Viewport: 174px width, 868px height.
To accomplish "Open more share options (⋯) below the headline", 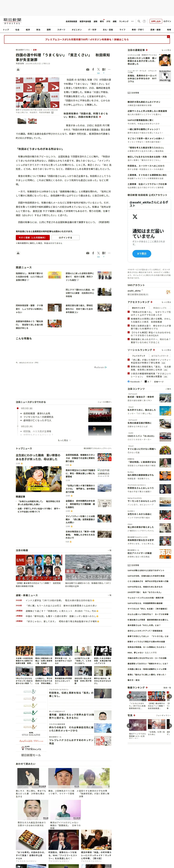I will pyautogui.click(x=109, y=69).
